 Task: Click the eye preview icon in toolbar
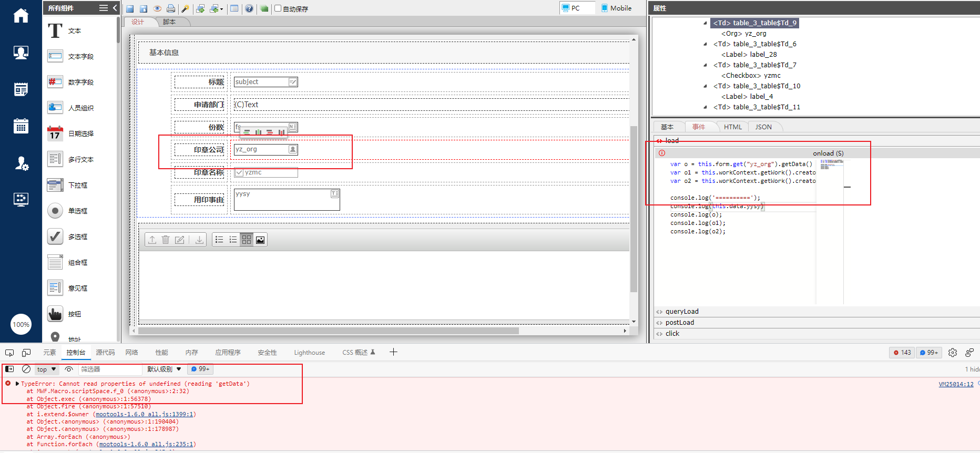point(157,8)
